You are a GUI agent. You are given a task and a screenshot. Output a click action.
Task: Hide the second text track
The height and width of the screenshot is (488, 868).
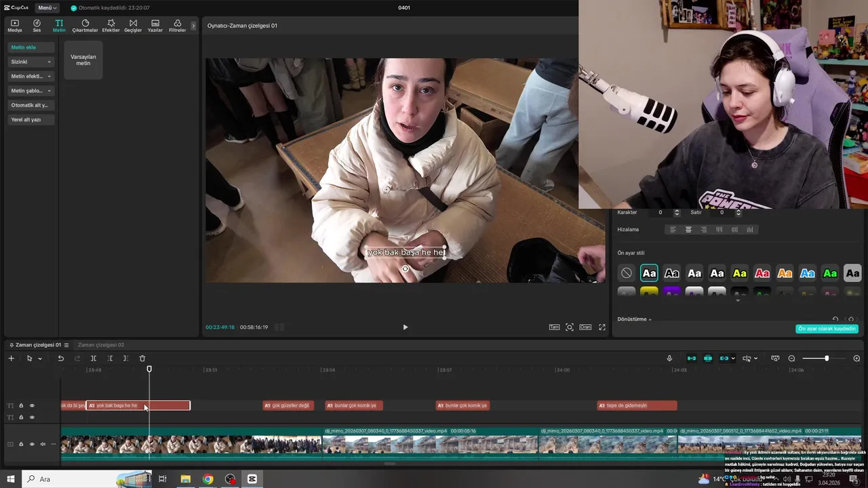[32, 418]
